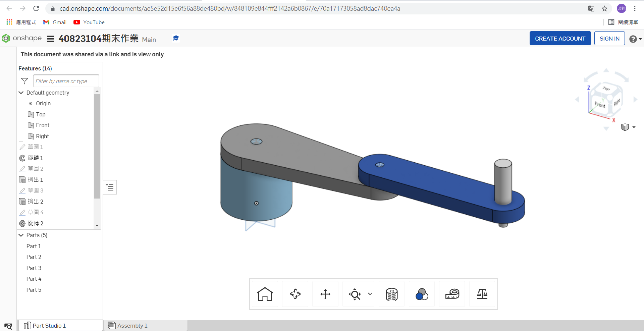
Task: Click the Front face of view cube
Action: coord(600,104)
